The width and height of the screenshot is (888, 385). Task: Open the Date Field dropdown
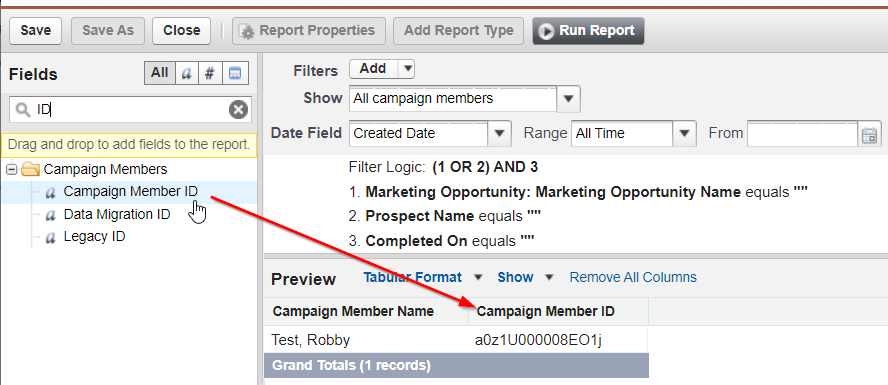499,134
